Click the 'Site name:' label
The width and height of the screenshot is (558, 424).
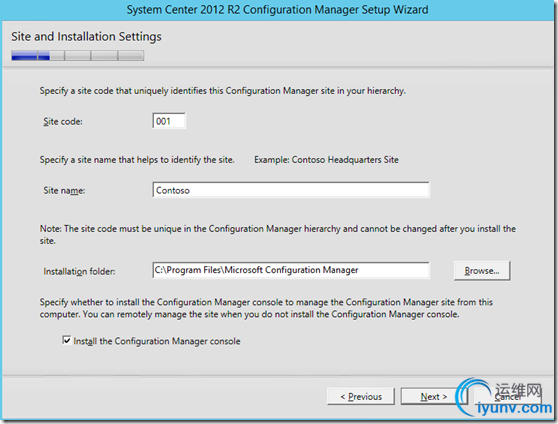[x=64, y=190]
